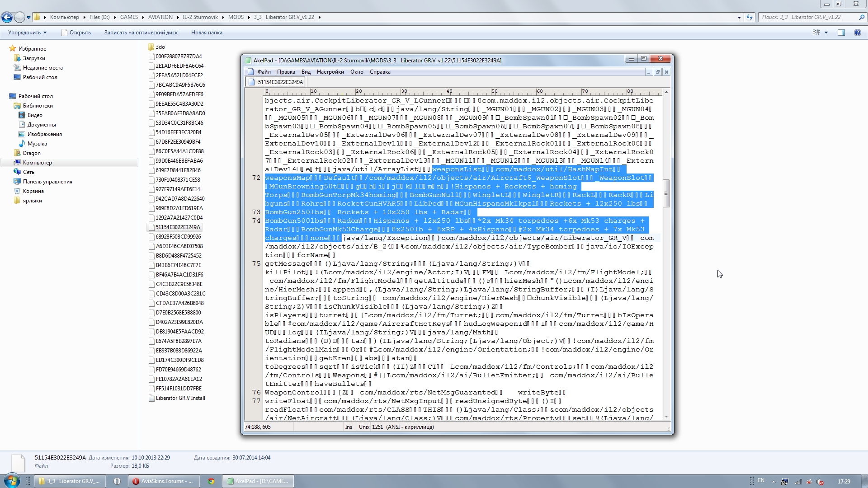868x488 pixels.
Task: Select the 51154E3022E3249A document tab
Action: 276,82
